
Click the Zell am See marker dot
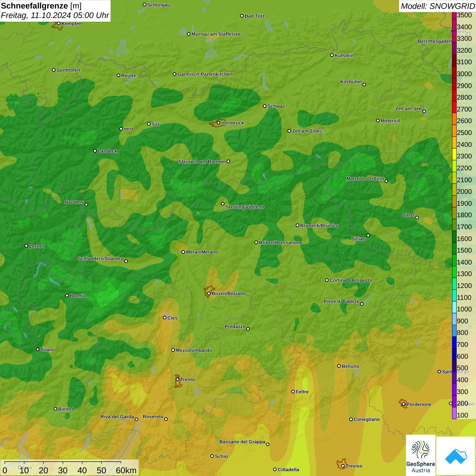(x=424, y=112)
